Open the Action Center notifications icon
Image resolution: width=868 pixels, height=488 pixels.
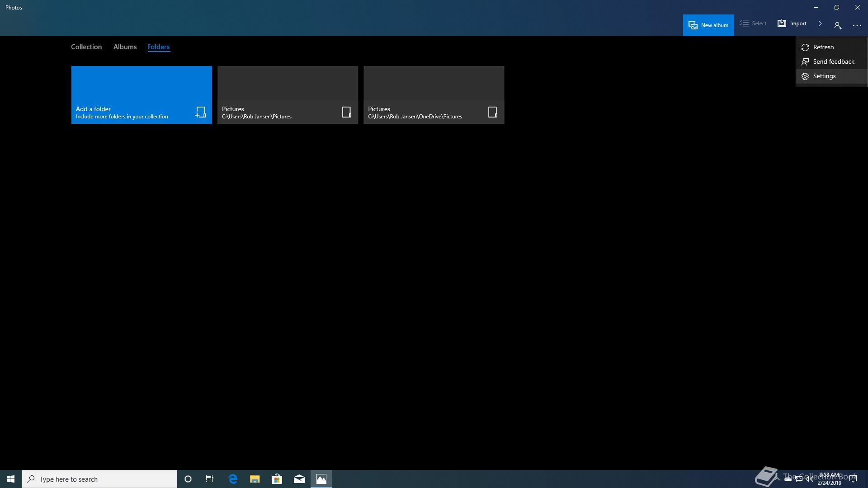pos(853,479)
